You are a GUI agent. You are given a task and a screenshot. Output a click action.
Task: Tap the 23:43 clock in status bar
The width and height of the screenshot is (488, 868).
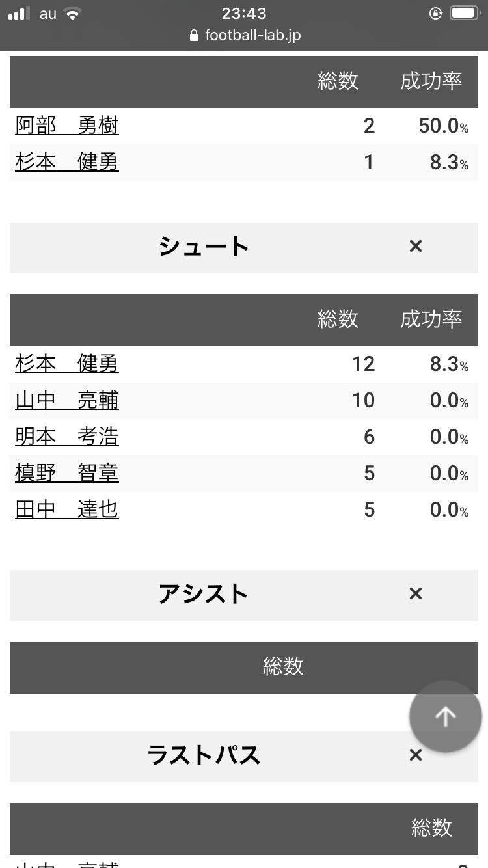pos(244,14)
